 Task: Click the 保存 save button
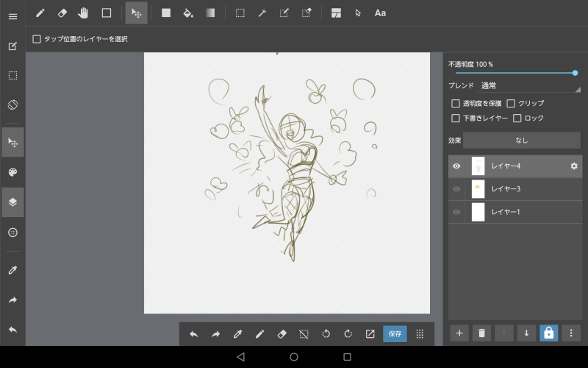point(395,333)
